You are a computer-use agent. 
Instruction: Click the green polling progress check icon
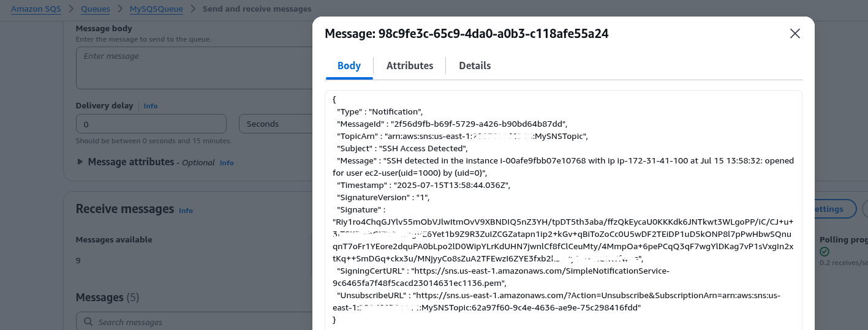coord(825,252)
